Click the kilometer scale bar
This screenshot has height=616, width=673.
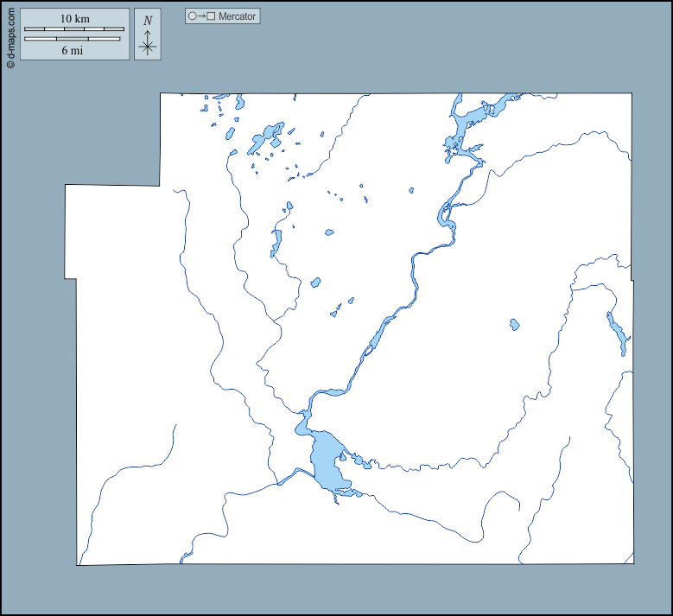(74, 29)
